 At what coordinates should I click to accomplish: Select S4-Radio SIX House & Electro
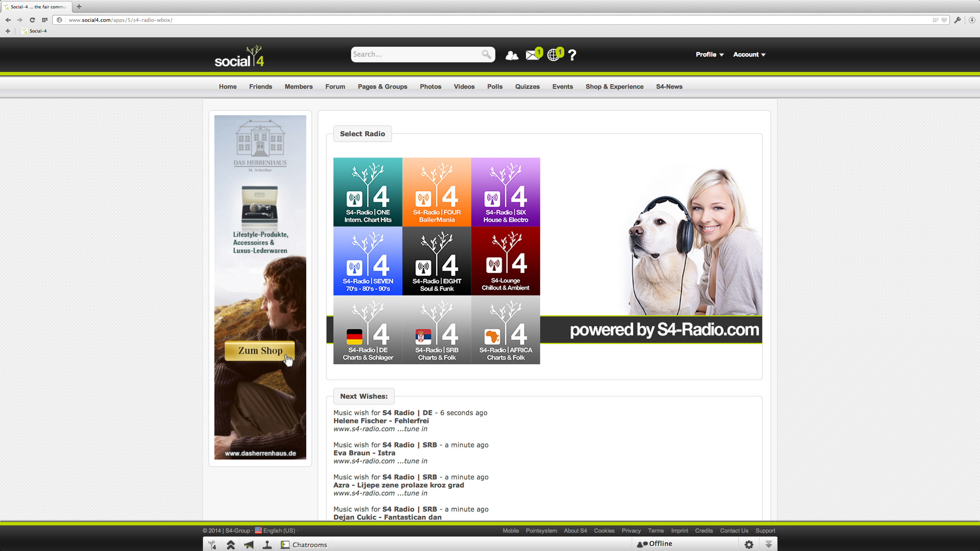point(506,192)
